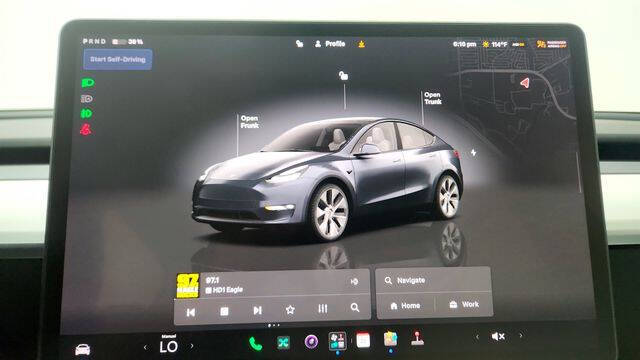This screenshot has width=640, height=360.
Task: Click Open Frunk label
Action: (249, 122)
